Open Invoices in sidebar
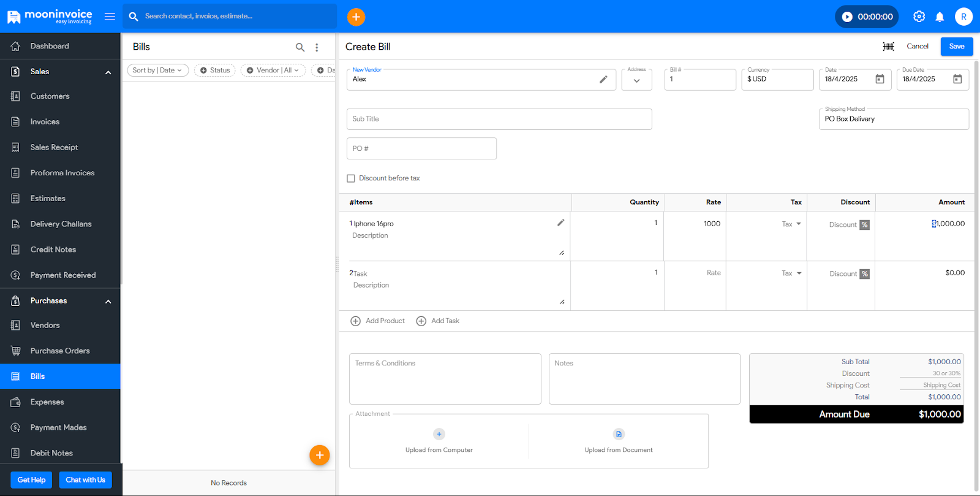The height and width of the screenshot is (496, 980). (60, 122)
